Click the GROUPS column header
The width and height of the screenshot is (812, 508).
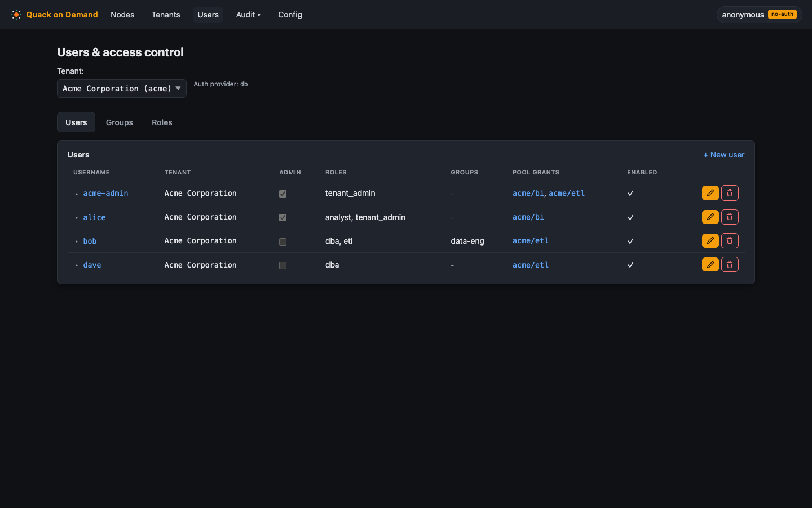tap(465, 172)
